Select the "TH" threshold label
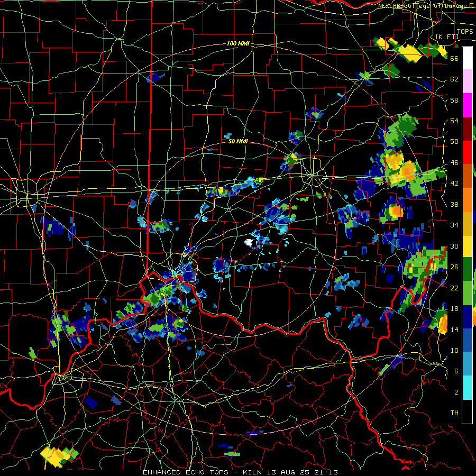 coord(454,413)
